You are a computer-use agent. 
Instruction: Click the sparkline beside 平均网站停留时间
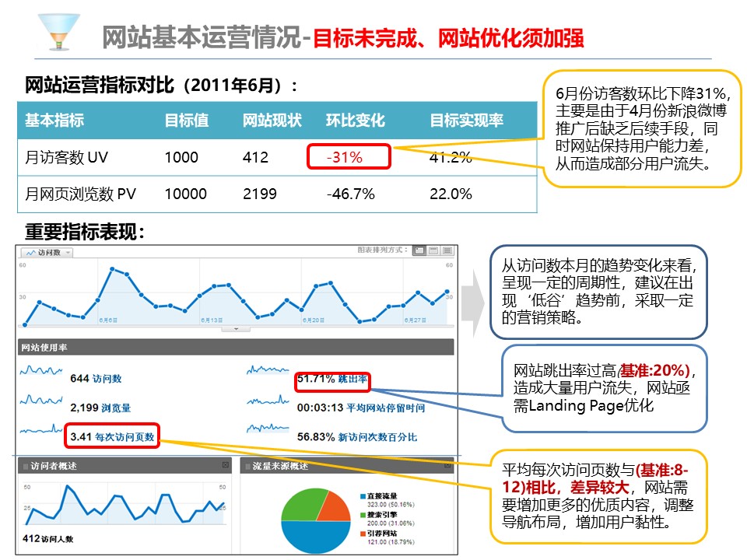point(268,400)
